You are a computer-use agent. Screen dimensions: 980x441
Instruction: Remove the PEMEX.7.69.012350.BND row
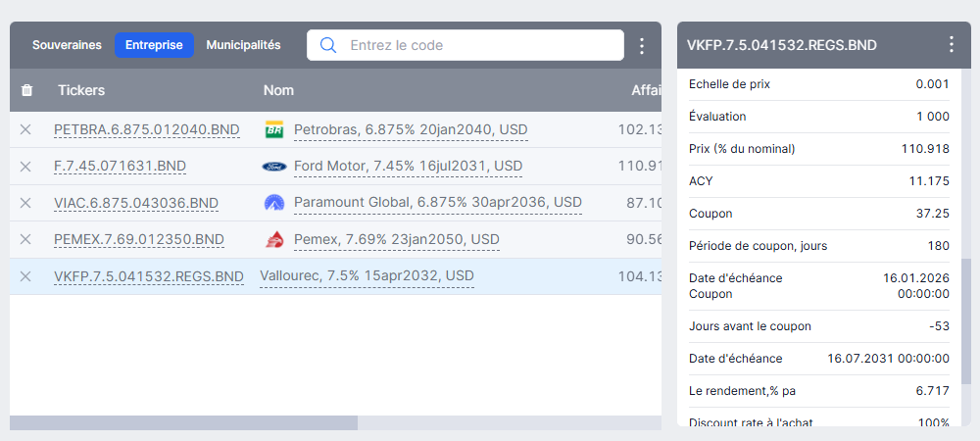[x=25, y=239]
